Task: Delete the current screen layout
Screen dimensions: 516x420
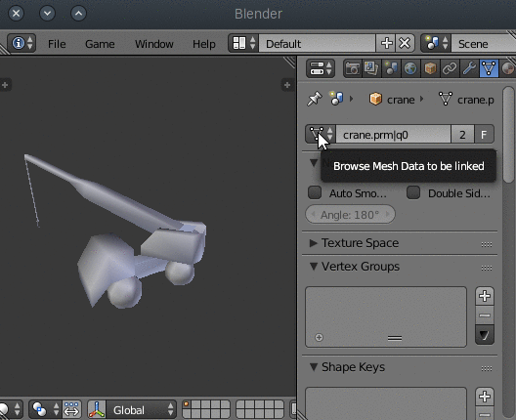Action: pyautogui.click(x=405, y=43)
